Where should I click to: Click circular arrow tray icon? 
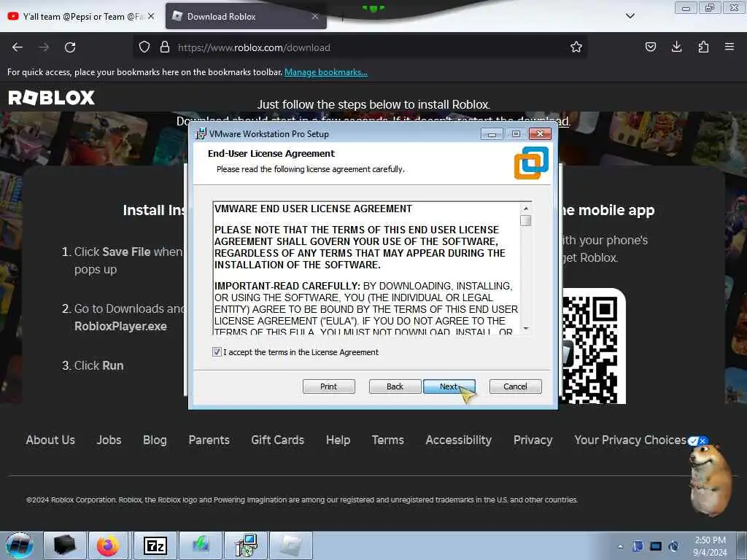pyautogui.click(x=673, y=546)
